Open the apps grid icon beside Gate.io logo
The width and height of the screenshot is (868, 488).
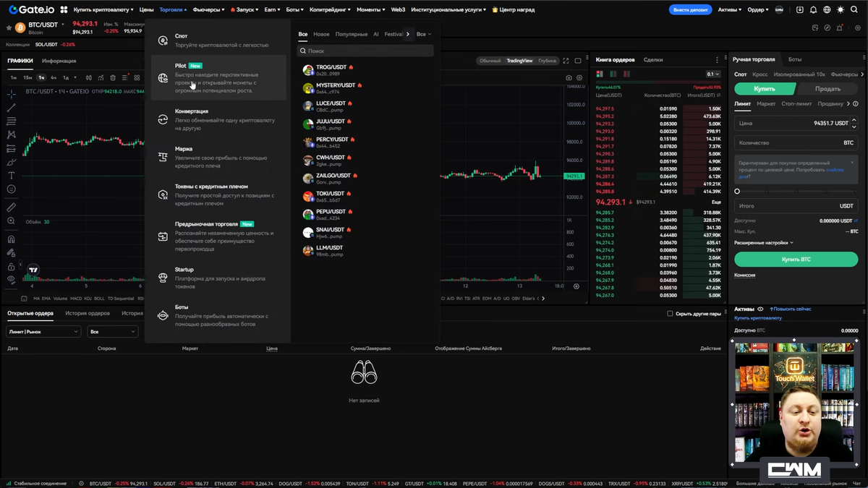64,10
